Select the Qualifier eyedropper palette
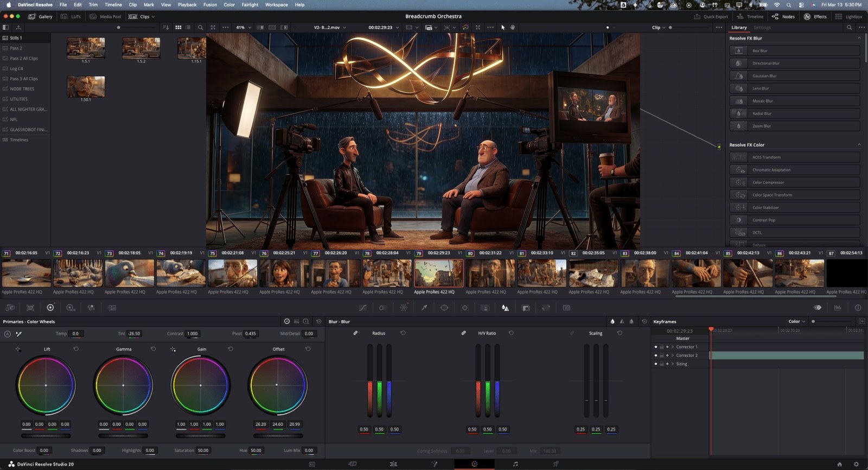The height and width of the screenshot is (470, 868). coord(424,308)
